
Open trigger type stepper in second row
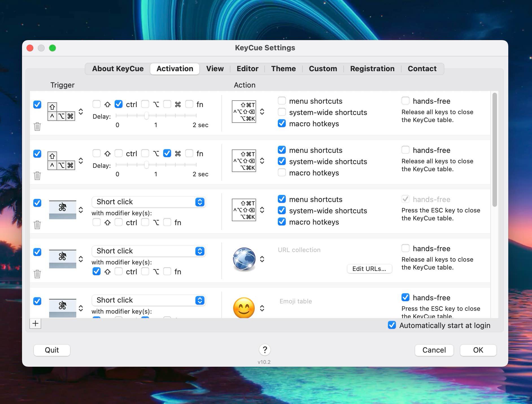tap(81, 161)
